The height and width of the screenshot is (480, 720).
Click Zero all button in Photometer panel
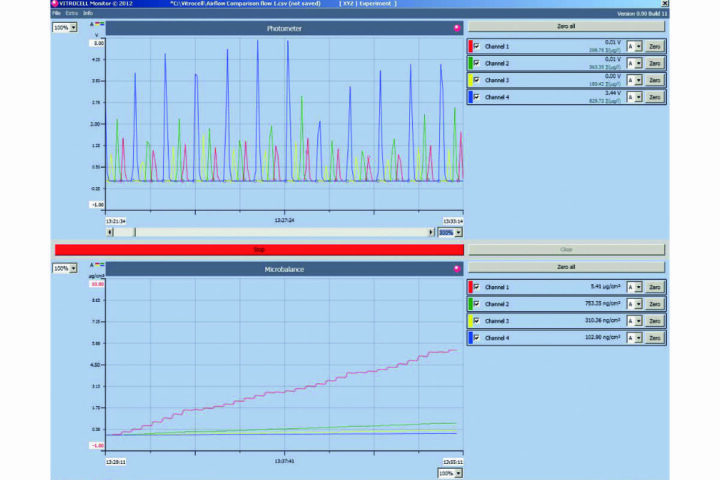(565, 26)
